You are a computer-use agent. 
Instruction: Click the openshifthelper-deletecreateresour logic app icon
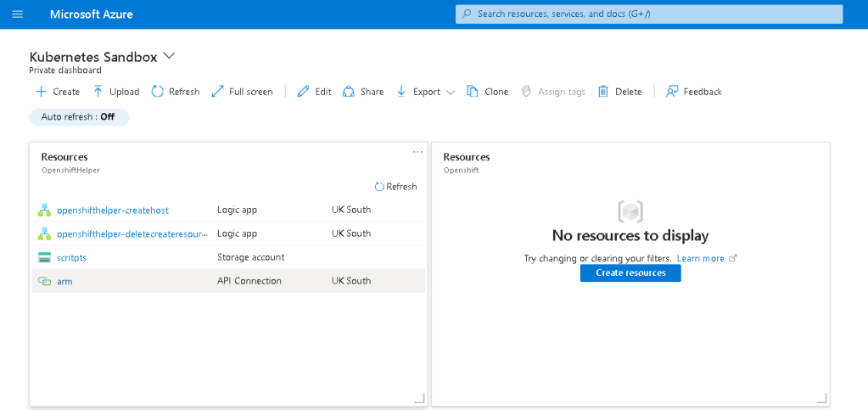click(x=44, y=233)
